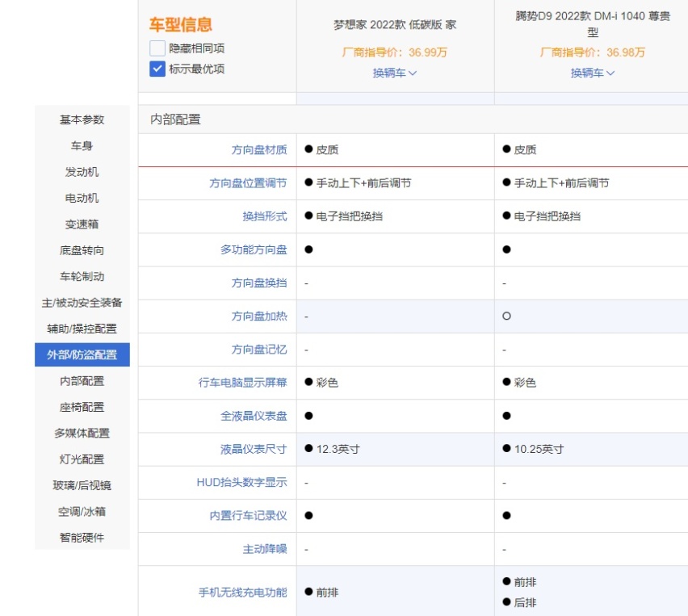Jump to 灯光配置 section
The image size is (688, 616).
coord(82,459)
